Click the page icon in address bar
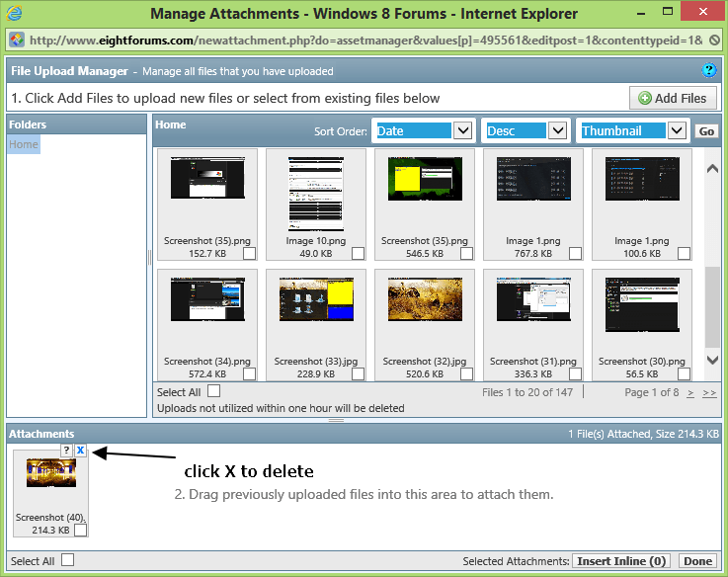728x577 pixels. (17, 40)
